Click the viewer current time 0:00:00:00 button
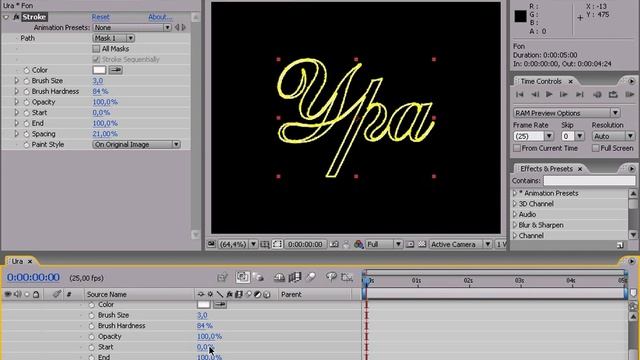640x360 pixels. tap(305, 244)
